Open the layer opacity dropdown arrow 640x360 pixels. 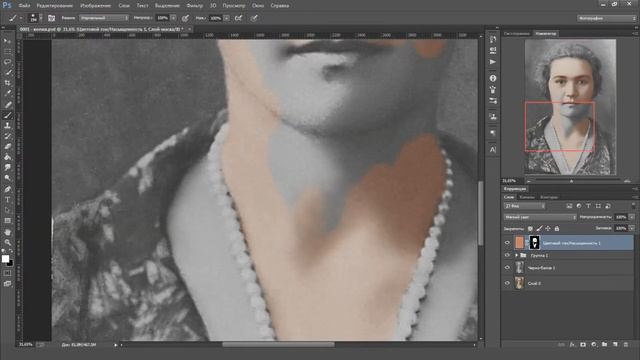[632, 217]
